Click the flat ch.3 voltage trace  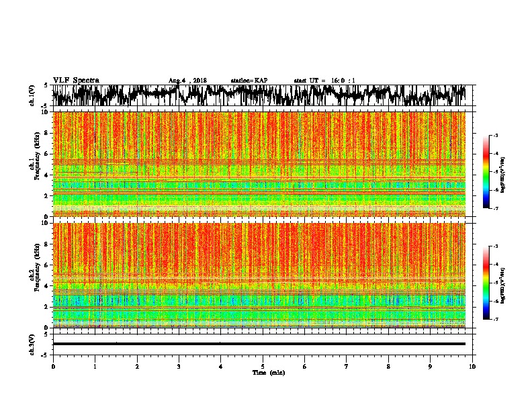259,344
